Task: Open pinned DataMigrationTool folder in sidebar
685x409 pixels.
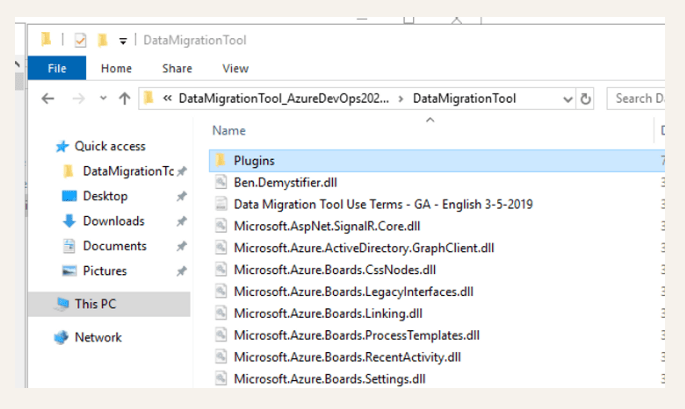Action: click(x=128, y=171)
